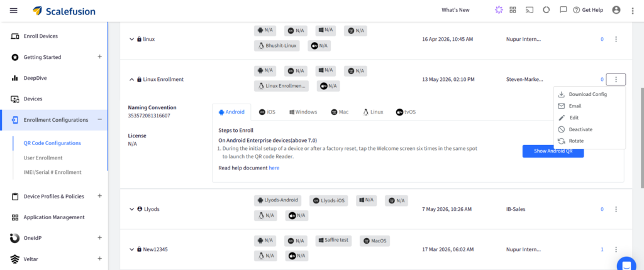Image resolution: width=644 pixels, height=270 pixels.
Task: Click the cast screen icon in header
Action: [x=530, y=10]
